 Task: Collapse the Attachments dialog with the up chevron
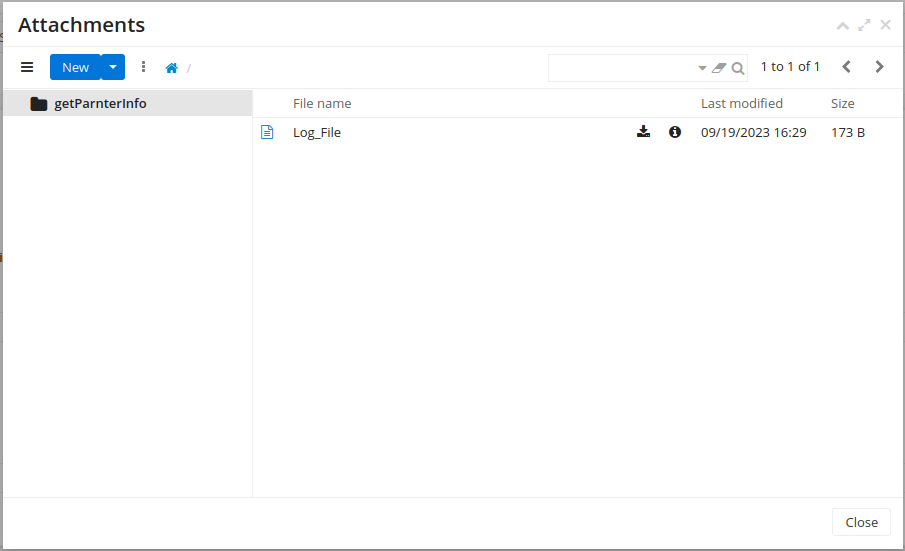(842, 25)
